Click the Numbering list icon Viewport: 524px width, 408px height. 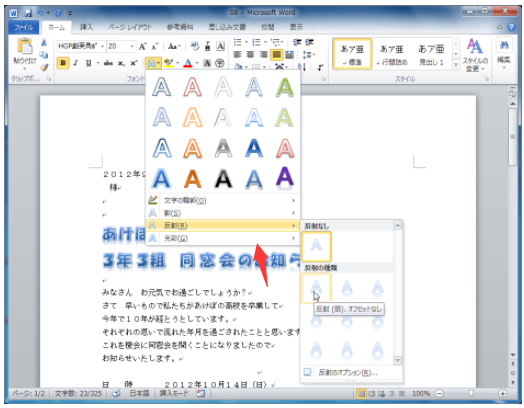(256, 42)
